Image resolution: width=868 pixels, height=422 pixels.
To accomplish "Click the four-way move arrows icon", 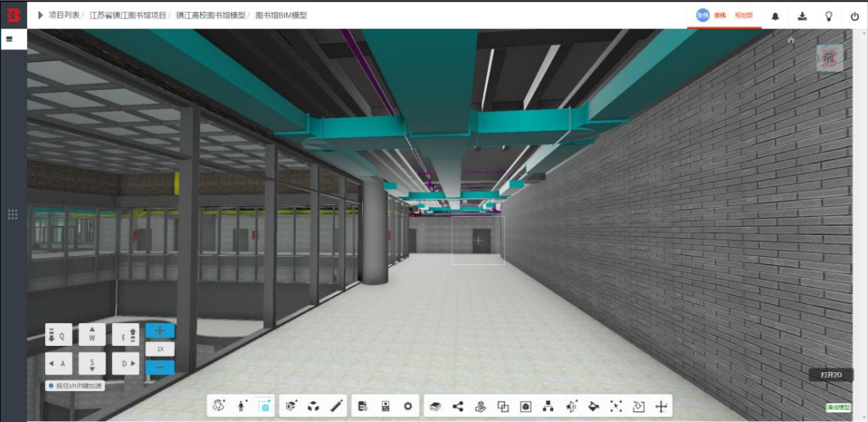I will 661,406.
